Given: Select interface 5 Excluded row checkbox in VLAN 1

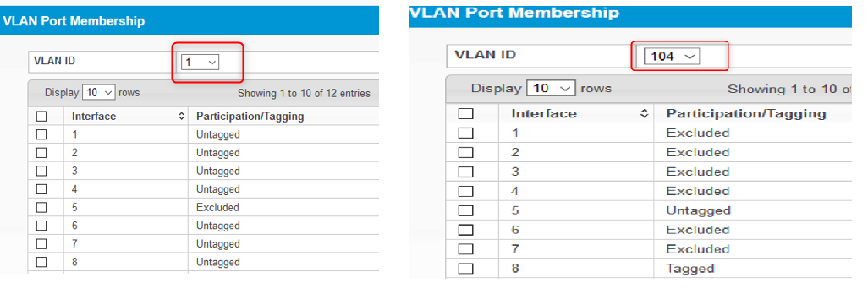Looking at the screenshot, I should (41, 208).
